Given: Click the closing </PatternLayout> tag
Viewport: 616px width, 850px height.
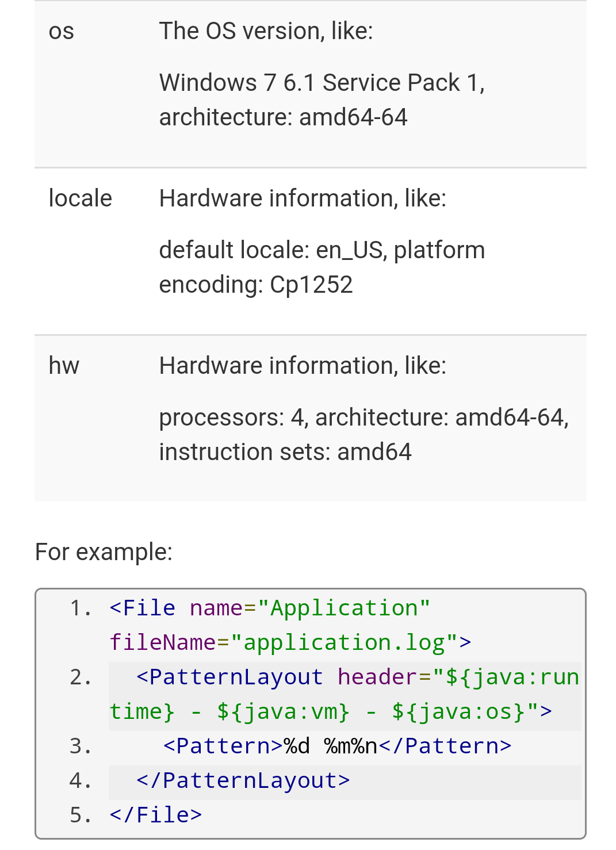Looking at the screenshot, I should coord(243,780).
